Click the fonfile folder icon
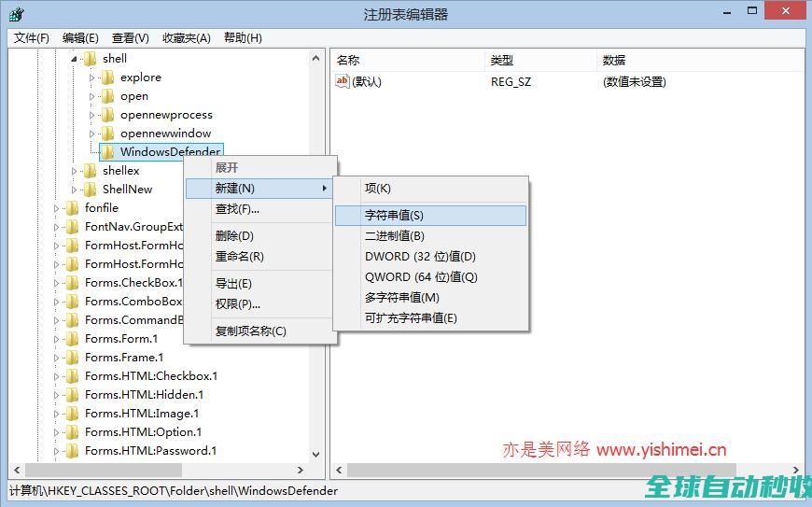Image resolution: width=812 pixels, height=507 pixels. pos(72,208)
